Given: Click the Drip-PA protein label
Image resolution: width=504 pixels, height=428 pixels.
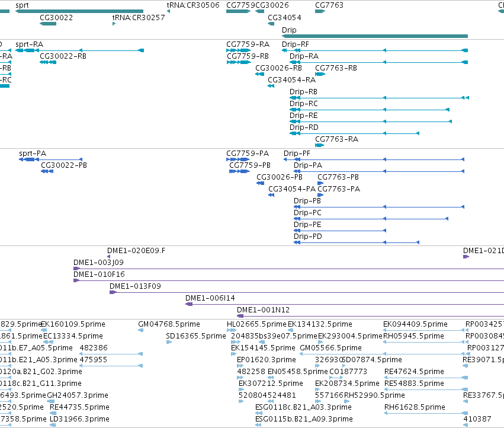Looking at the screenshot, I should 308,165.
